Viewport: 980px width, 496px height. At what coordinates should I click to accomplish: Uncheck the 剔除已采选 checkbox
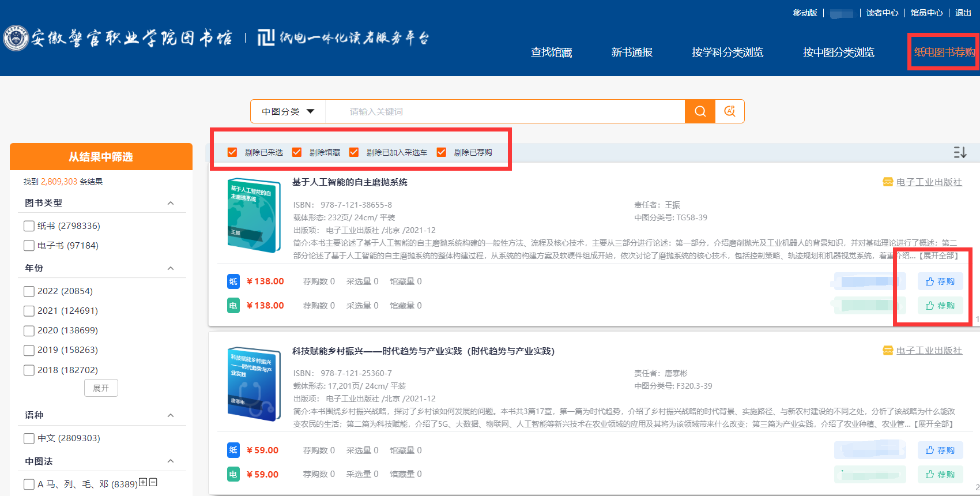click(232, 152)
